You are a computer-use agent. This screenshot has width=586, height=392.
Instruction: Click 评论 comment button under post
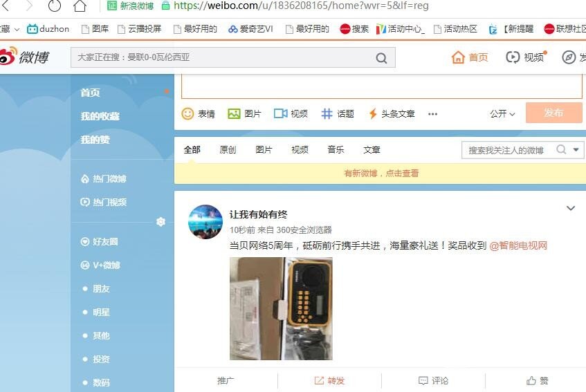(x=433, y=380)
